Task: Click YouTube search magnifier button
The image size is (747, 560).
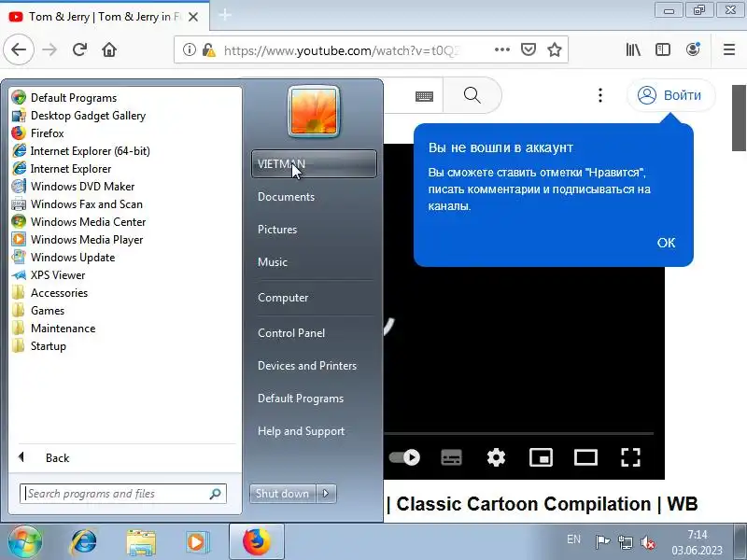Action: [472, 95]
